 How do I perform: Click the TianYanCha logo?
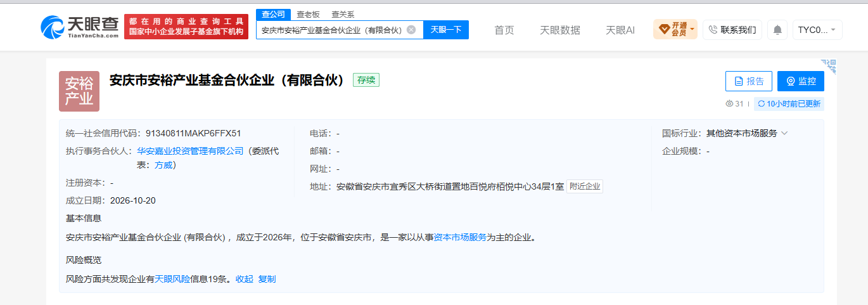[x=79, y=27]
